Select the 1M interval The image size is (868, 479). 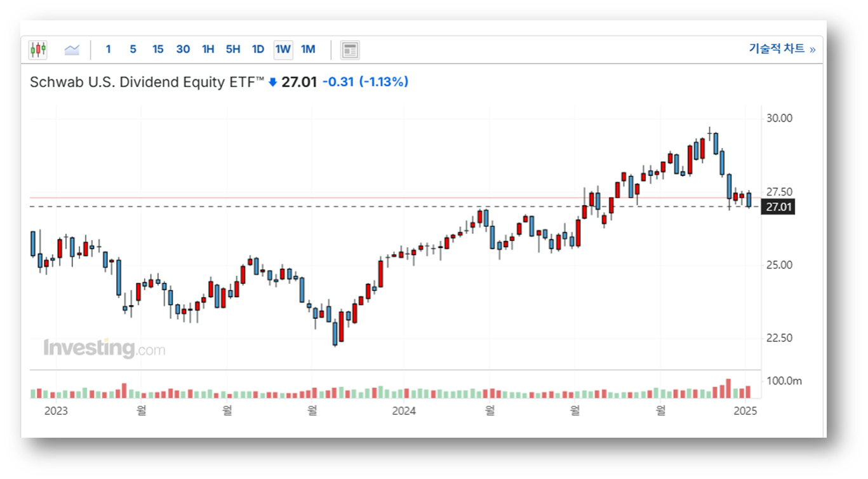click(x=308, y=49)
